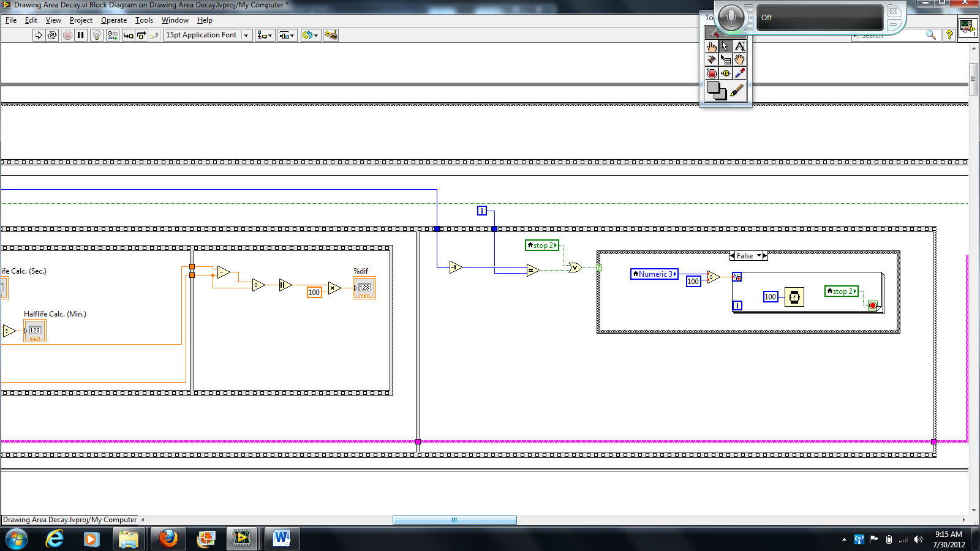Select the Decrement node
This screenshot has width=980, height=551.
456,267
